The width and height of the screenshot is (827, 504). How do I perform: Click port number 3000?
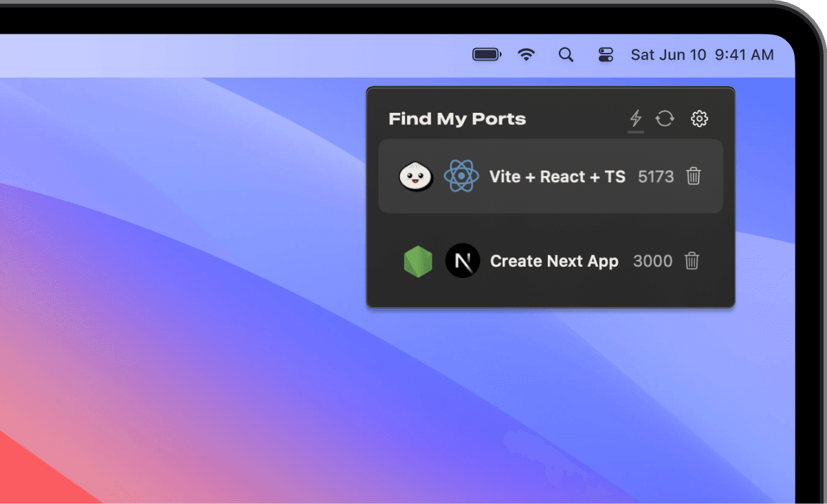(652, 261)
